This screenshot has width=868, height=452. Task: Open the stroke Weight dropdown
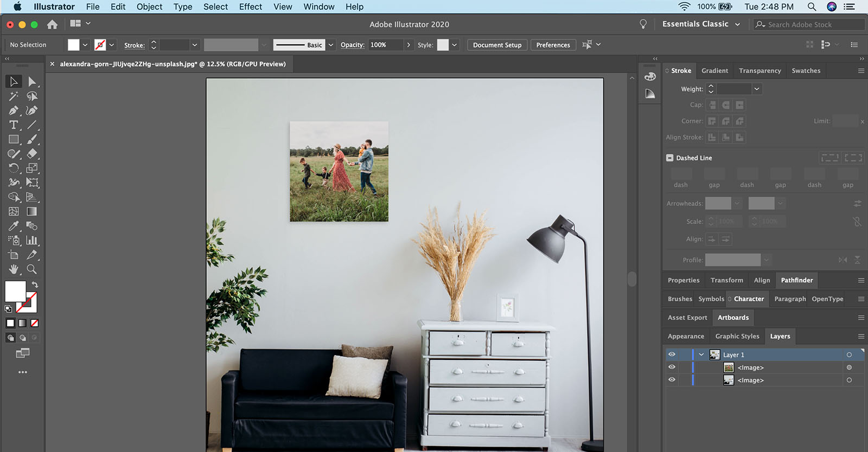757,89
